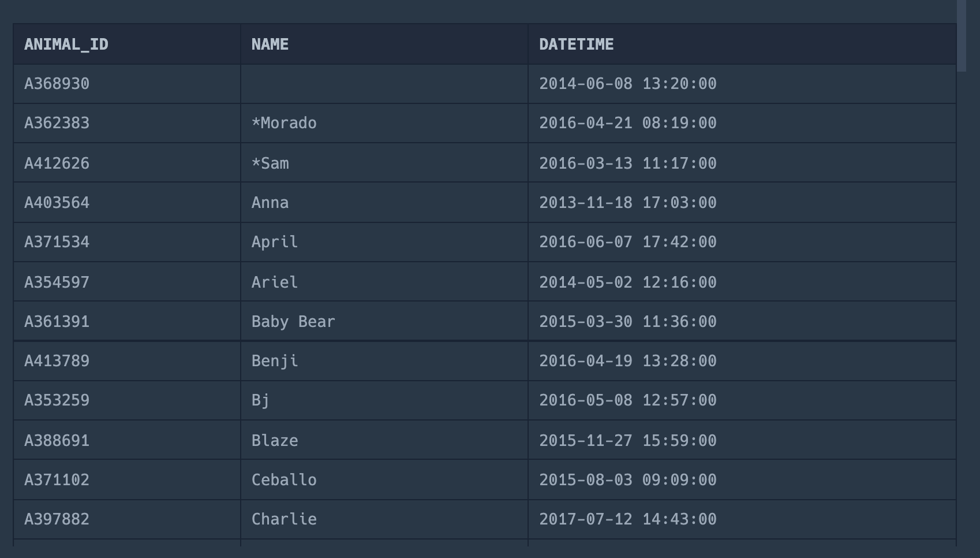The height and width of the screenshot is (558, 980).
Task: Select the Charlie name cell
Action: [284, 519]
